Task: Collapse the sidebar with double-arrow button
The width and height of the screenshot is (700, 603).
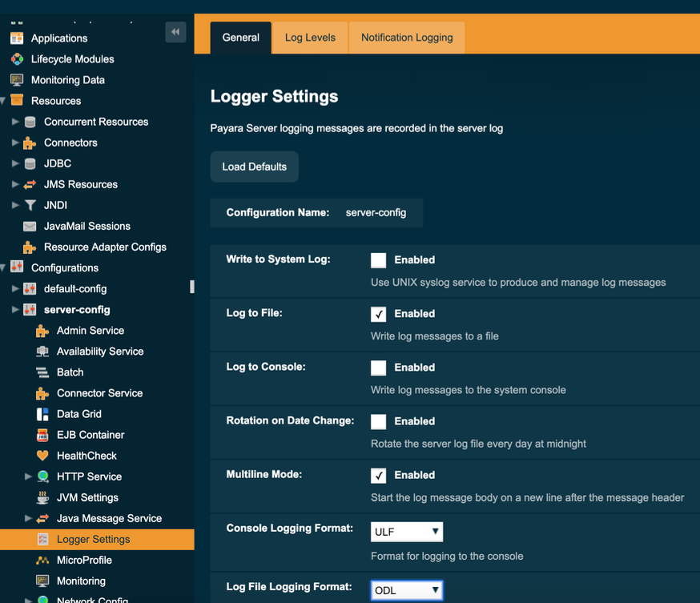Action: pyautogui.click(x=175, y=32)
